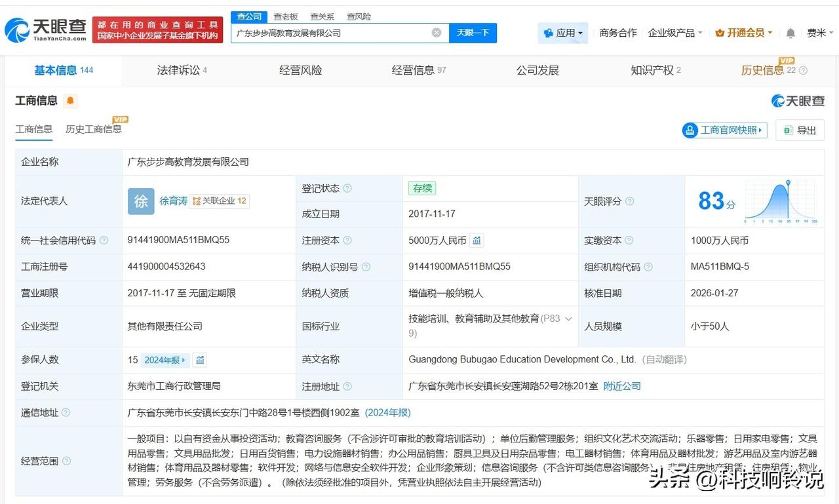Screen dimensions: 839x504
Task: Open the 2024年报 tag next to 参保人数
Action: click(x=166, y=360)
